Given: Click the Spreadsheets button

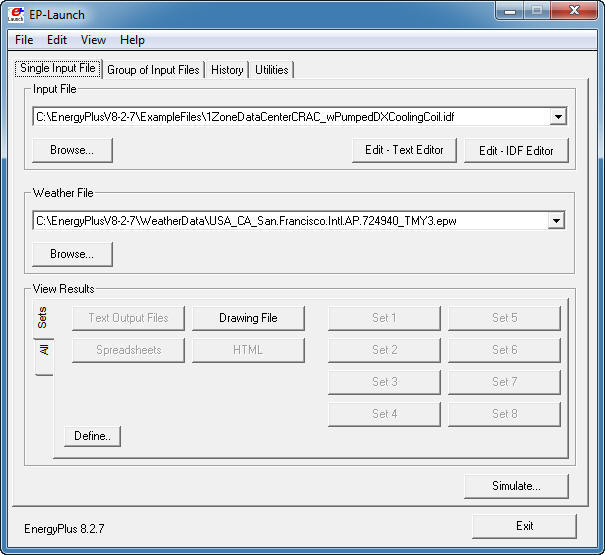Looking at the screenshot, I should pyautogui.click(x=128, y=350).
